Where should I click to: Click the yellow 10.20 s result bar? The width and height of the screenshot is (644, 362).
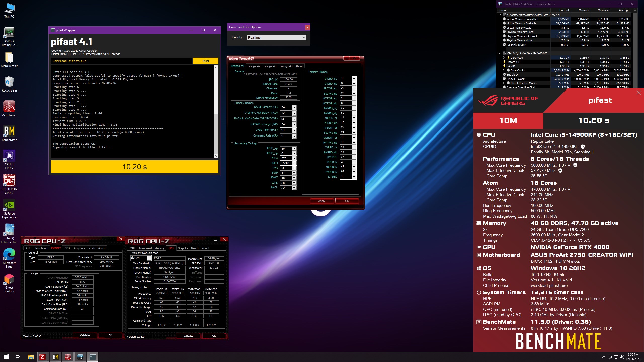click(134, 167)
